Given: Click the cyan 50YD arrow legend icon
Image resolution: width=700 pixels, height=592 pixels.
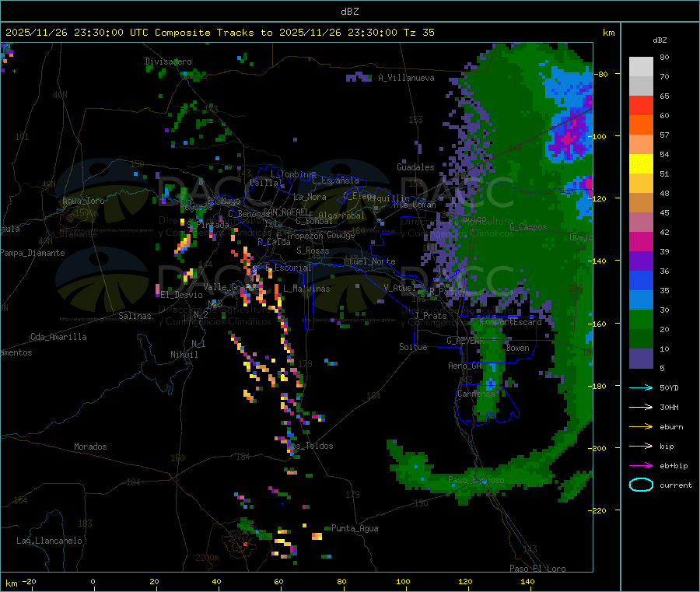Looking at the screenshot, I should (x=641, y=387).
